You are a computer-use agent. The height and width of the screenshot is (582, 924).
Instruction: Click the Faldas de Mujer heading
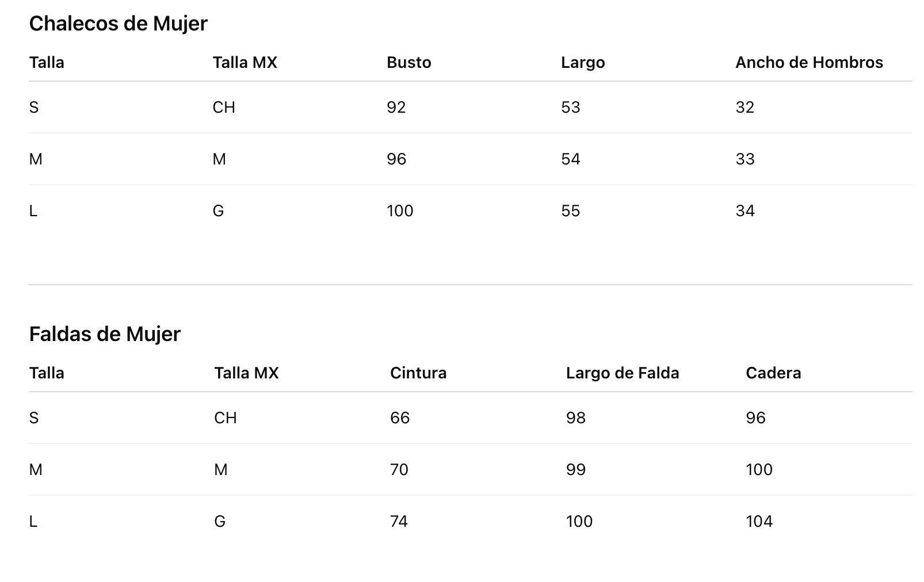pyautogui.click(x=105, y=334)
